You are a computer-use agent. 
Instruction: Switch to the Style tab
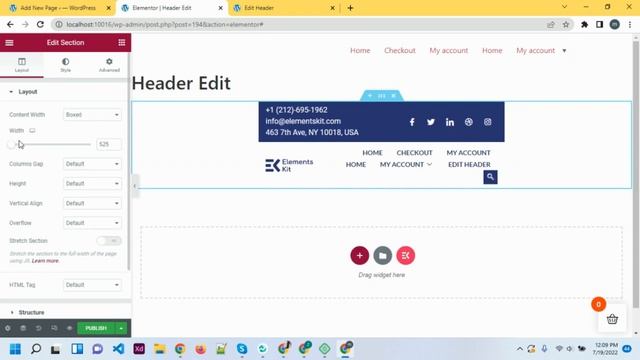[x=65, y=64]
